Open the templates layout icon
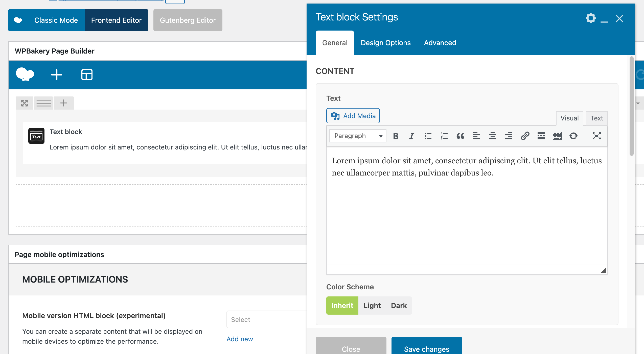 coord(87,75)
